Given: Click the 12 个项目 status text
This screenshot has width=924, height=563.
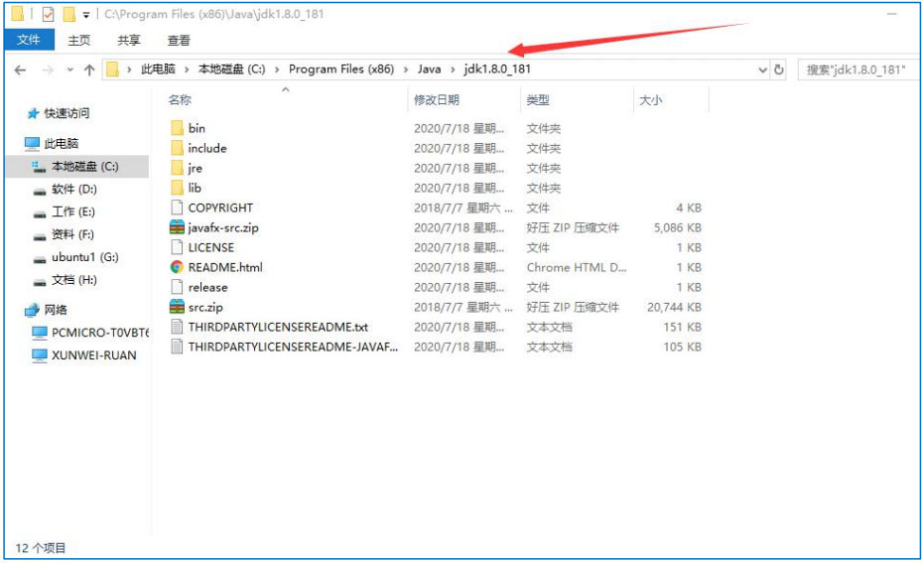Looking at the screenshot, I should click(x=40, y=548).
